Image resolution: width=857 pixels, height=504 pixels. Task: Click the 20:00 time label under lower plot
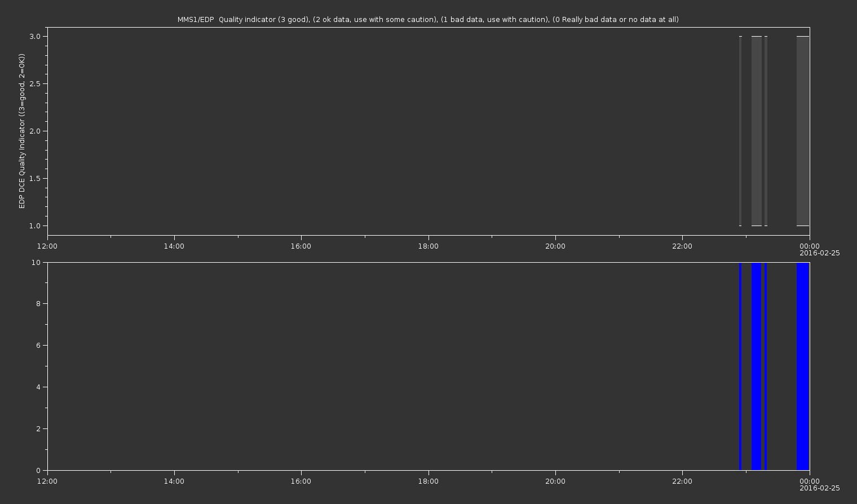[555, 481]
